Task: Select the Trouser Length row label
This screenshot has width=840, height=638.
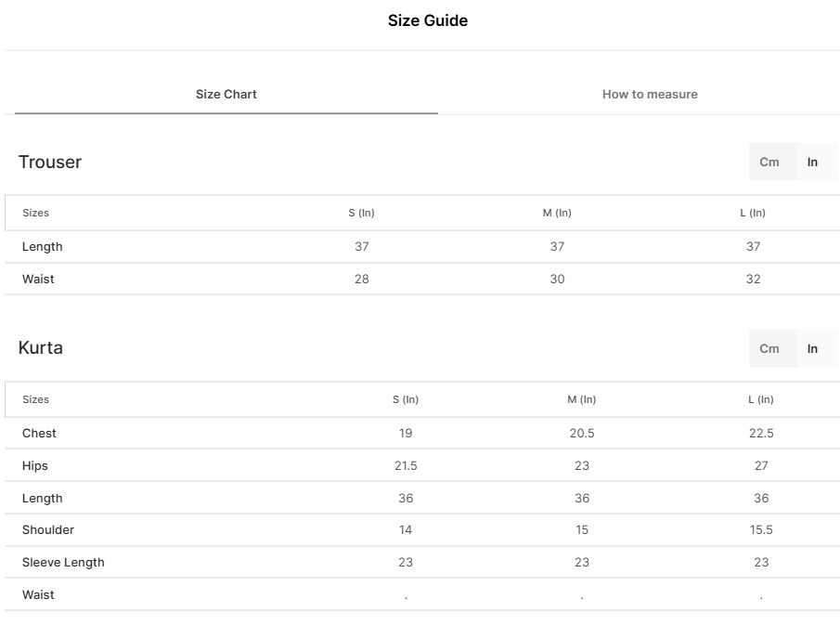Action: [x=43, y=247]
